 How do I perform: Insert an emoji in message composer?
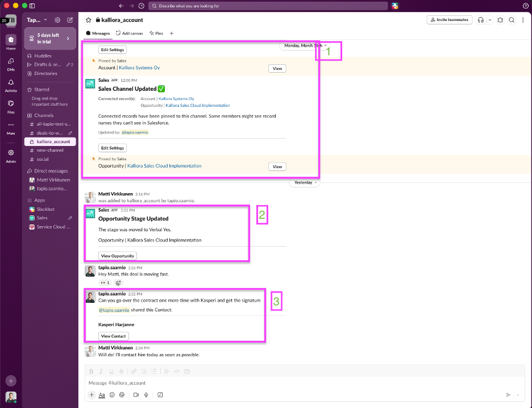click(x=112, y=395)
